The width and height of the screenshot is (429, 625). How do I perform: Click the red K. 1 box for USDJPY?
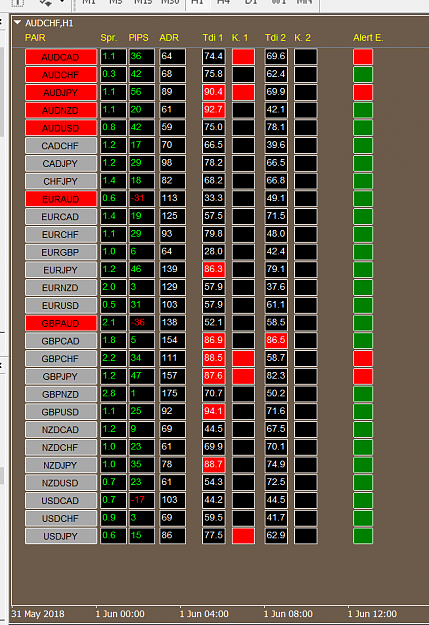243,536
